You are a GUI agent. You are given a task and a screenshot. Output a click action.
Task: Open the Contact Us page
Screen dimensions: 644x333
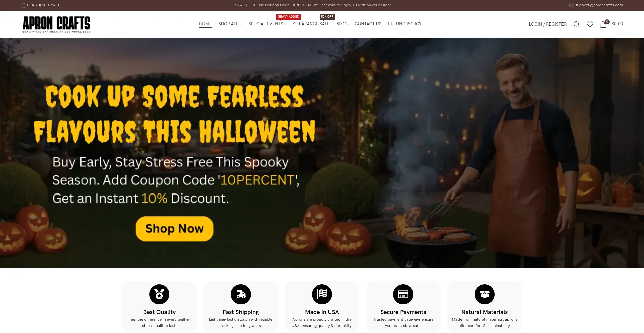click(368, 24)
